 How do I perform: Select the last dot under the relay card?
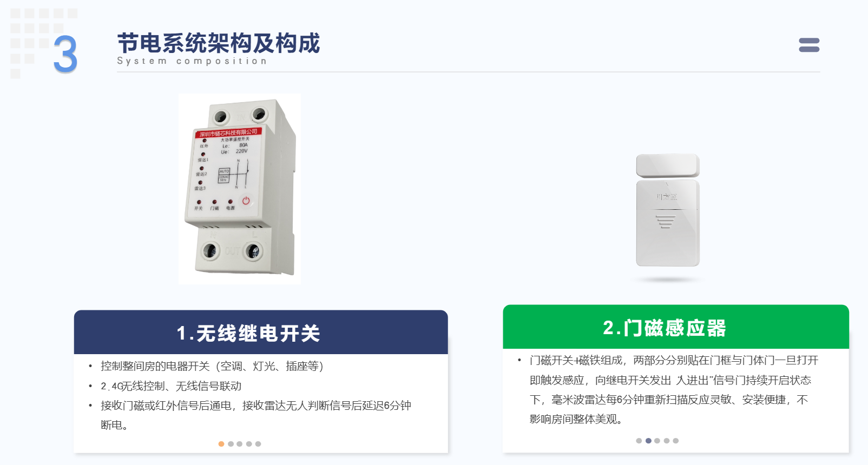[258, 444]
